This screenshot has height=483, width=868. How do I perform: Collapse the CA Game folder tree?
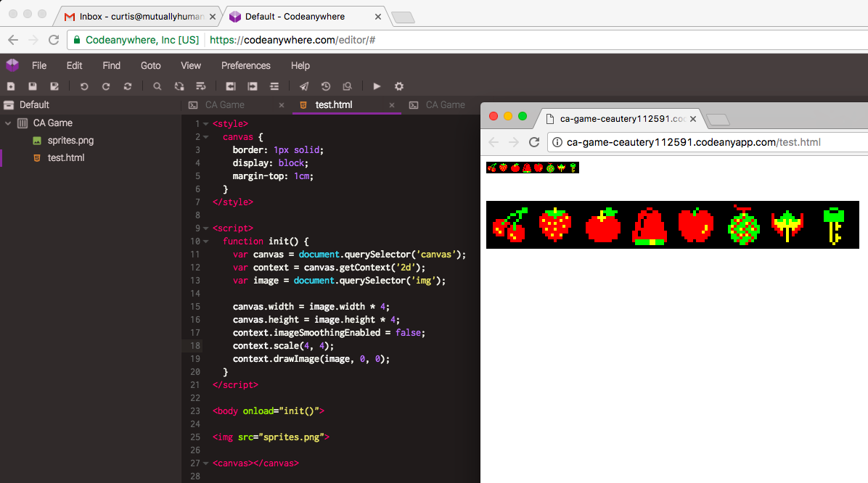coord(8,123)
